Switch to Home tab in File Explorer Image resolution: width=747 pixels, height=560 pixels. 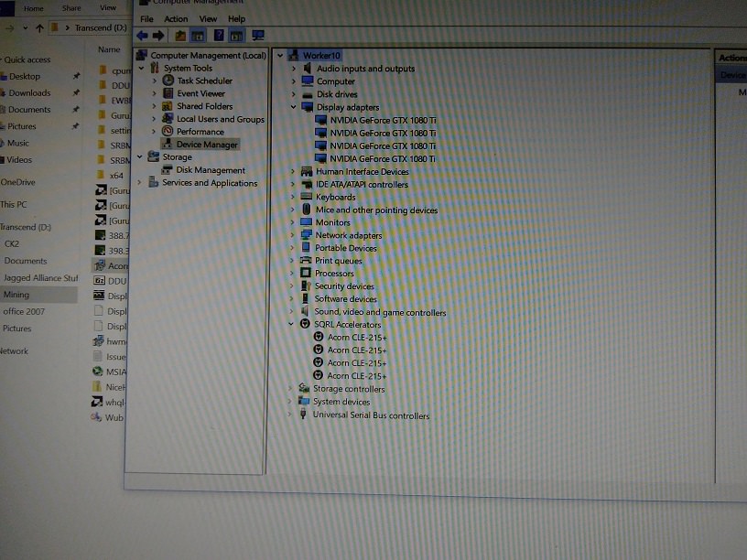pos(33,8)
